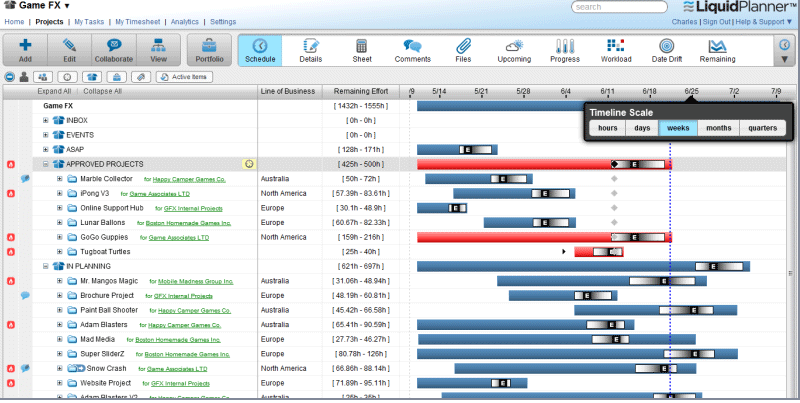Select the quarters timeline scale
The height and width of the screenshot is (403, 800).
coord(762,128)
